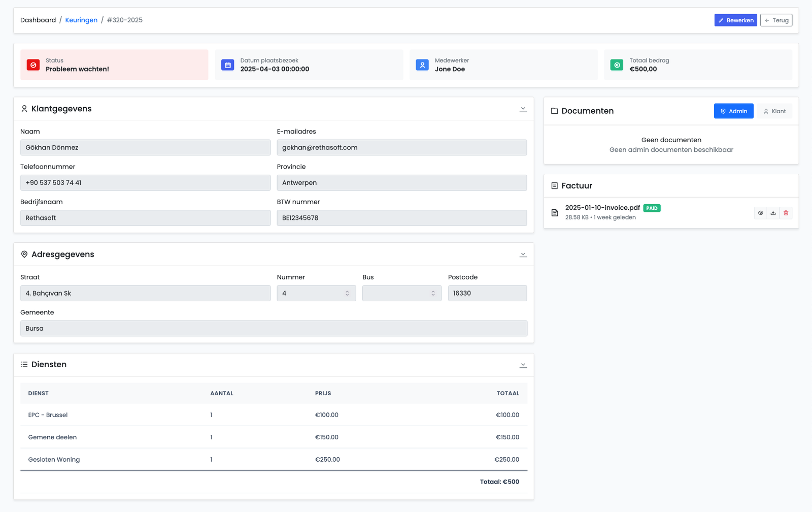Image resolution: width=812 pixels, height=512 pixels.
Task: Go to Dashboard via breadcrumb
Action: (38, 20)
